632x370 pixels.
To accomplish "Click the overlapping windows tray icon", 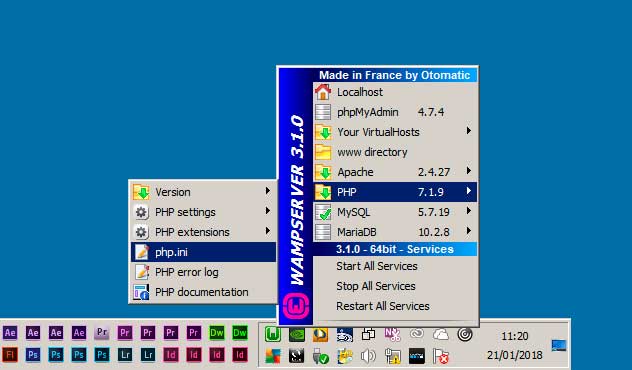I will tap(368, 334).
